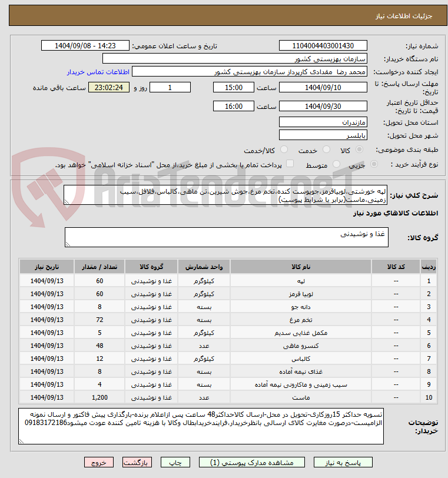Click the شماره نیاز number field
The height and width of the screenshot is (478, 448).
point(323,46)
